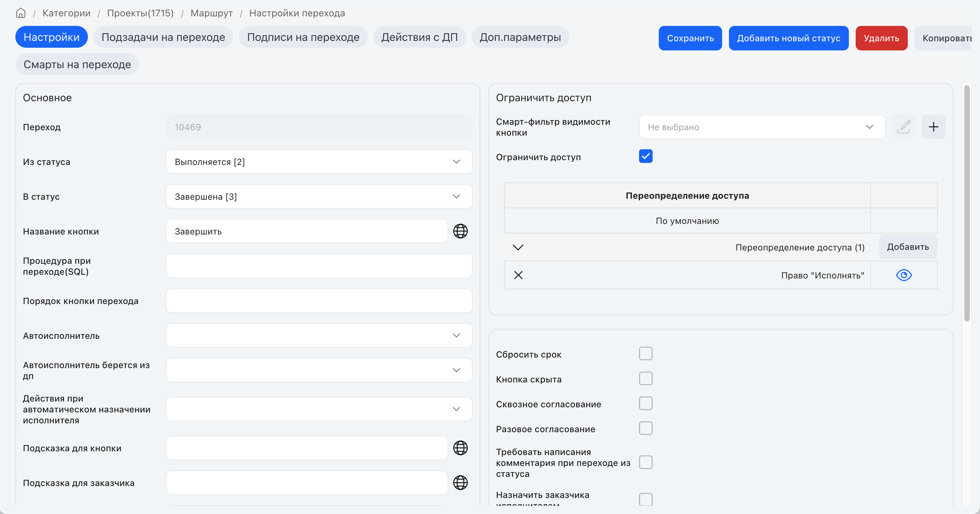Collapse Переопределение доступа (1) group chevron

click(x=518, y=247)
